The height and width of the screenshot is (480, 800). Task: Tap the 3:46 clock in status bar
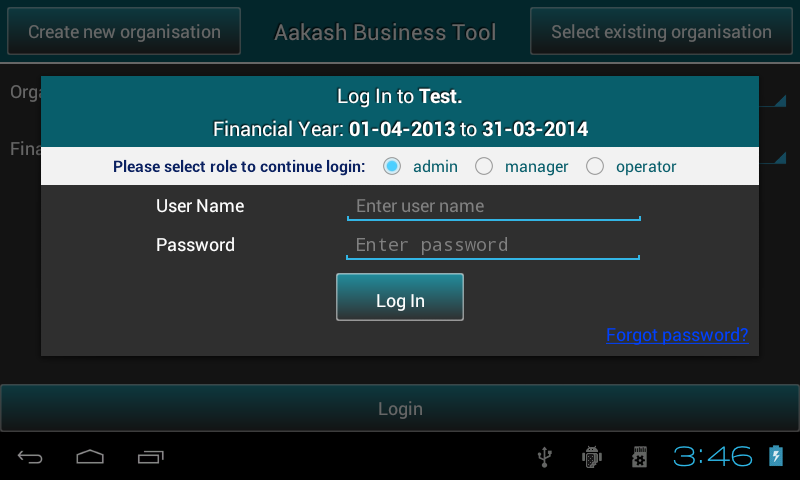[712, 456]
